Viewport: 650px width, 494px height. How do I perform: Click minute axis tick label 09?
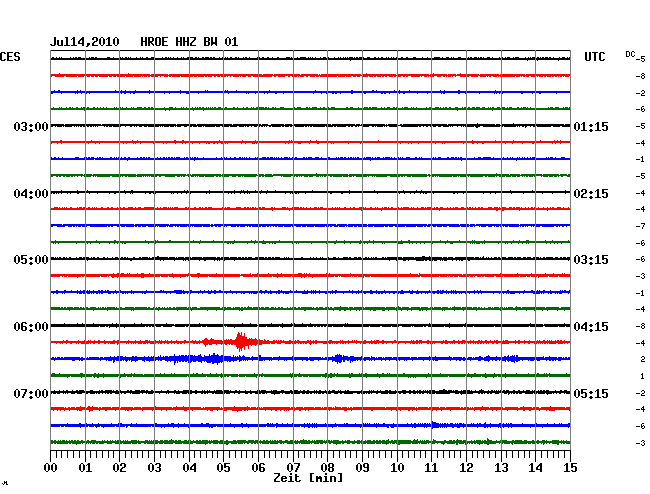coord(362,468)
